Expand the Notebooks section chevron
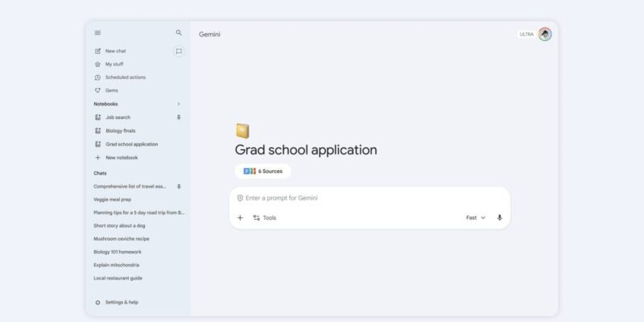 pos(179,104)
